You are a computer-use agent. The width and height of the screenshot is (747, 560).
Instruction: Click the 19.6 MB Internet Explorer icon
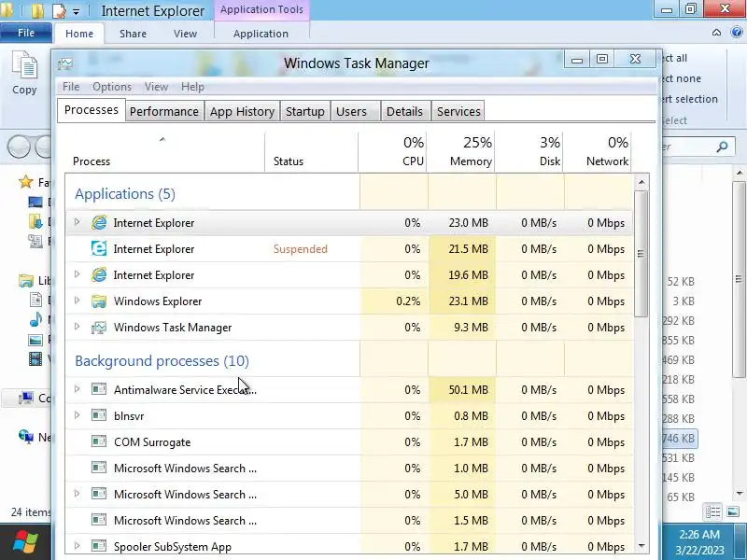[x=99, y=274]
